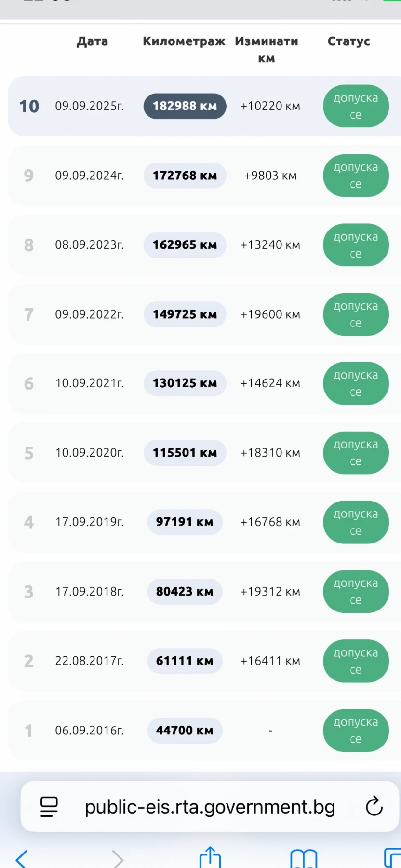
Task: Tap the 130125 км mileage pill
Action: point(185,383)
